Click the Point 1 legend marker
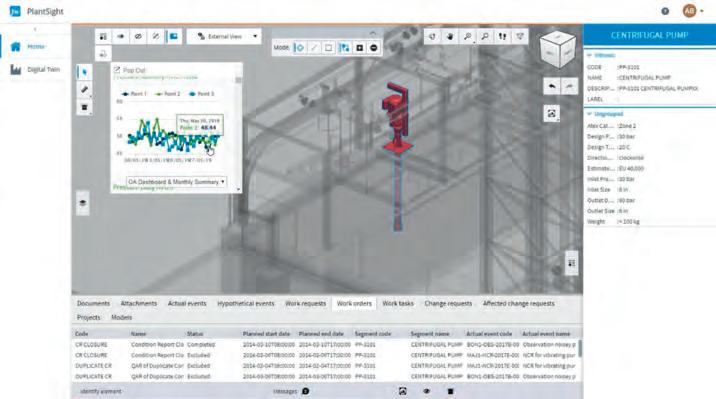Viewport: 716px width, 399px height. [x=125, y=94]
